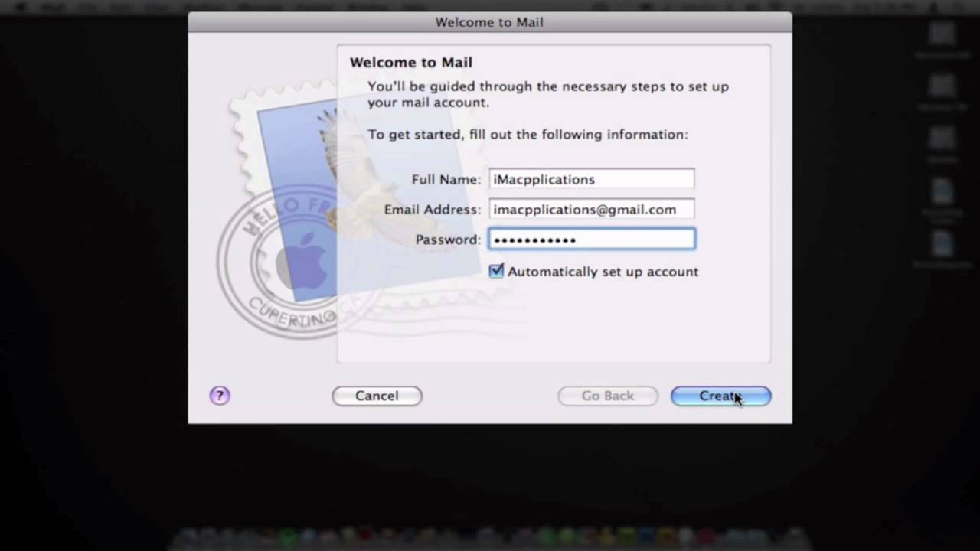Focus the Full Name field

[x=592, y=179]
